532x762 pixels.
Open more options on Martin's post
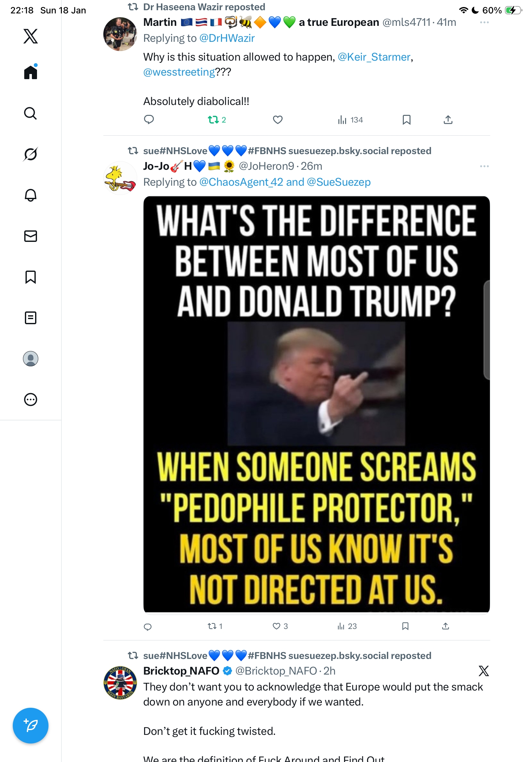tap(484, 23)
